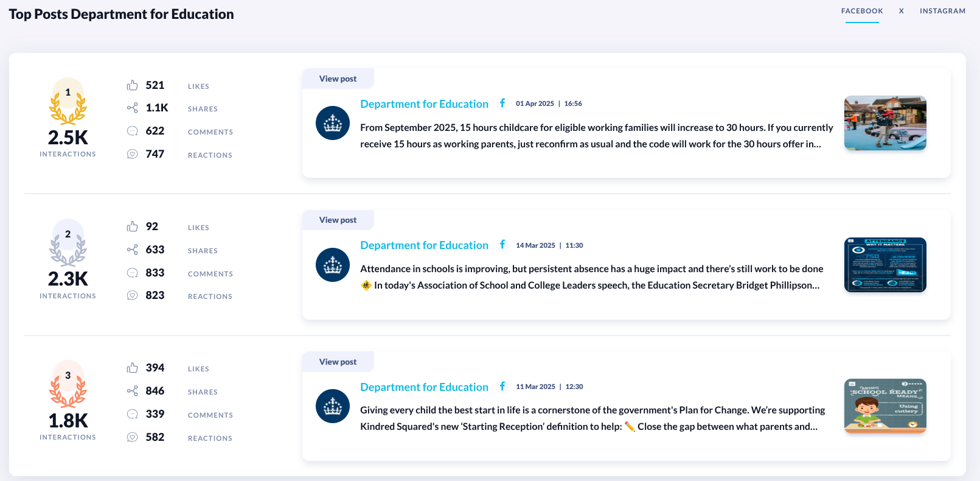Viewport: 980px width, 481px height.
Task: Click the gold rank 1 laurel badge
Action: pyautogui.click(x=68, y=102)
